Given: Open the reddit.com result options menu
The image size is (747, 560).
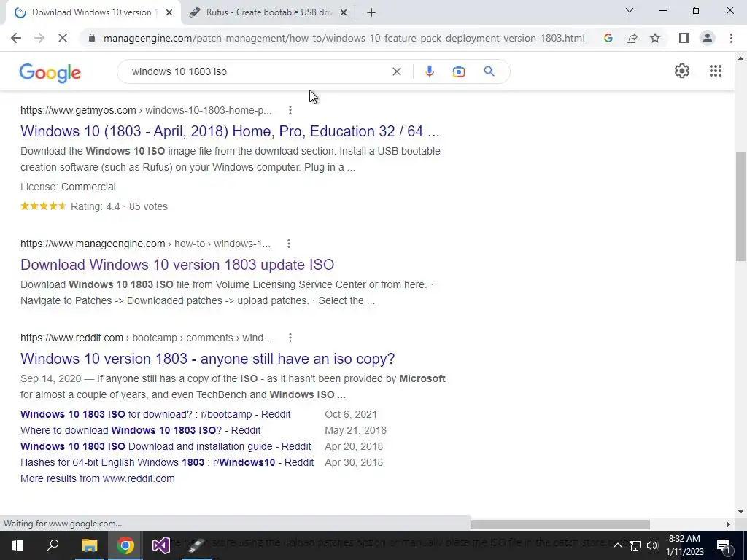Looking at the screenshot, I should tap(290, 338).
